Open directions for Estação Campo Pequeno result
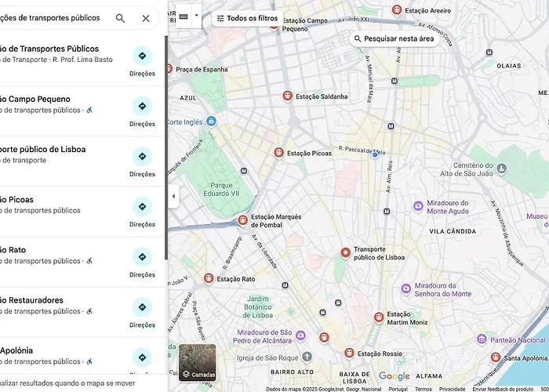 tap(142, 106)
